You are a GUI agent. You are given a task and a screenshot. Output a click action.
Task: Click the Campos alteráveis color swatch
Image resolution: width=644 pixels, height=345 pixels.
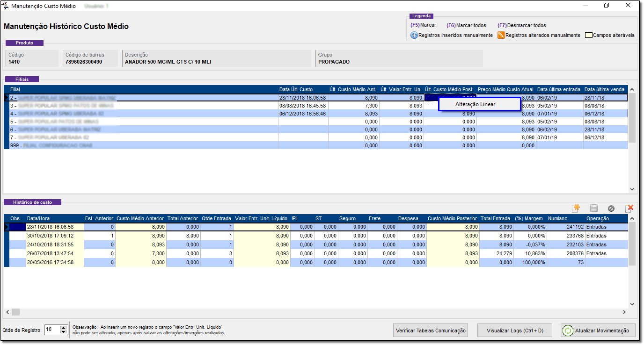pos(589,36)
